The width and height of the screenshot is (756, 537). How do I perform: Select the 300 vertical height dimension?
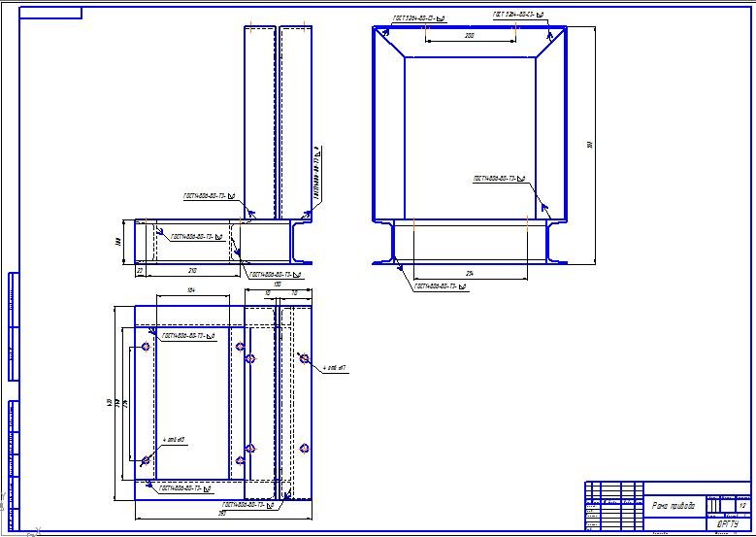click(x=588, y=145)
